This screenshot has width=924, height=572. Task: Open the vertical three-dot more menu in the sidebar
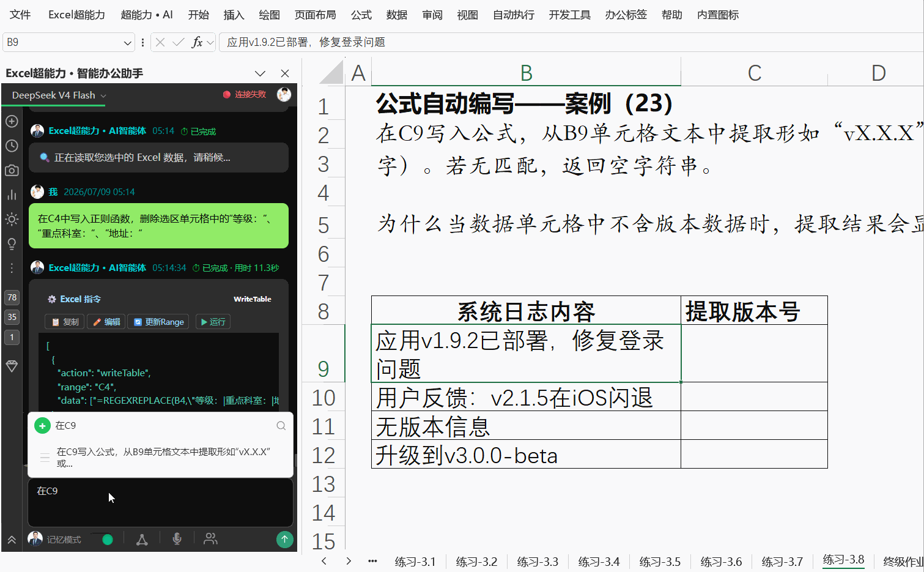[12, 268]
